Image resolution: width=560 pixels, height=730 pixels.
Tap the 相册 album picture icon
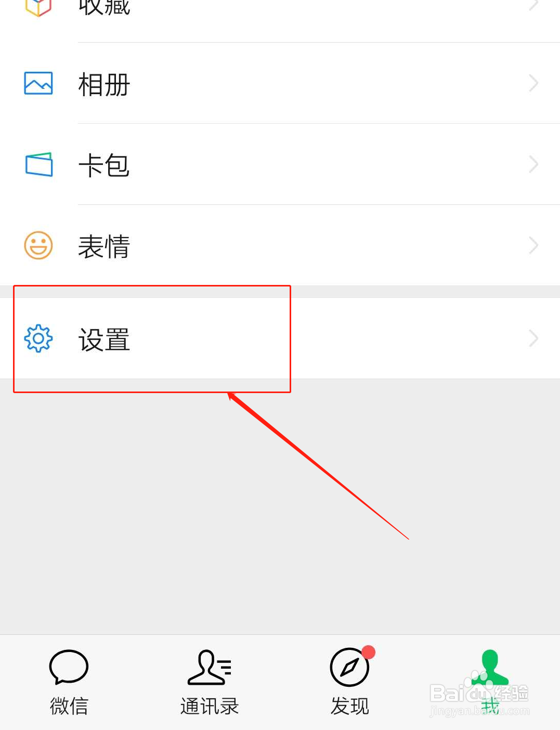click(x=38, y=83)
